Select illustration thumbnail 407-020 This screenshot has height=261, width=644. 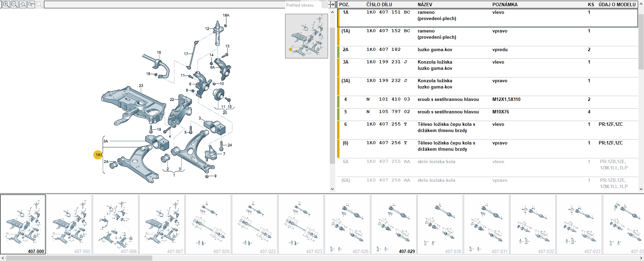(208, 224)
